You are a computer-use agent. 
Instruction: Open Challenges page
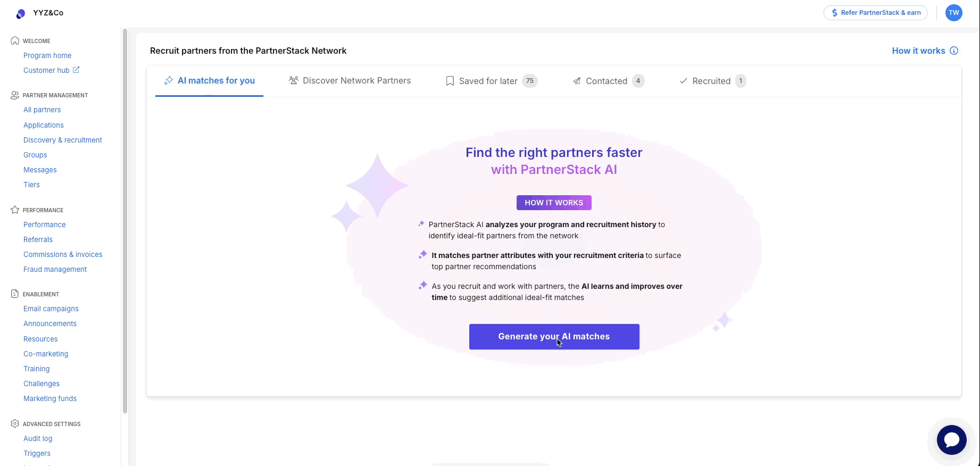(x=41, y=384)
